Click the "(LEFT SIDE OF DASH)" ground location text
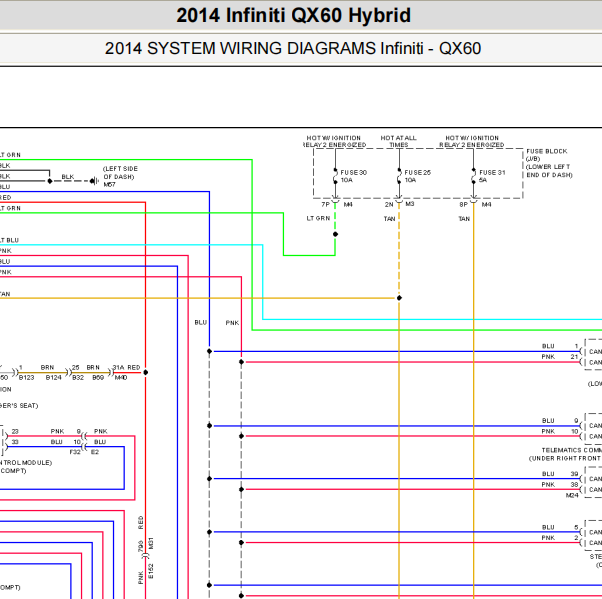This screenshot has width=602, height=599. (120, 173)
